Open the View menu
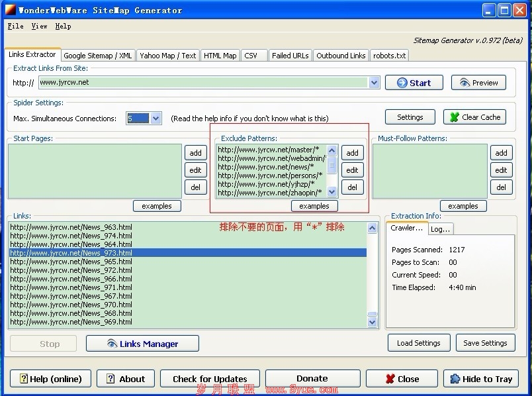Screen dimensions: 532x396 point(39,26)
